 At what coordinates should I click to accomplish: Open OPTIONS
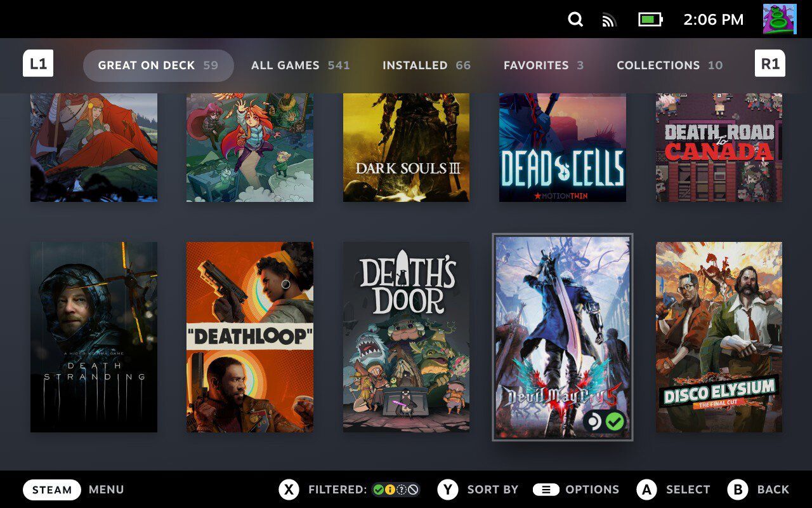tap(593, 490)
